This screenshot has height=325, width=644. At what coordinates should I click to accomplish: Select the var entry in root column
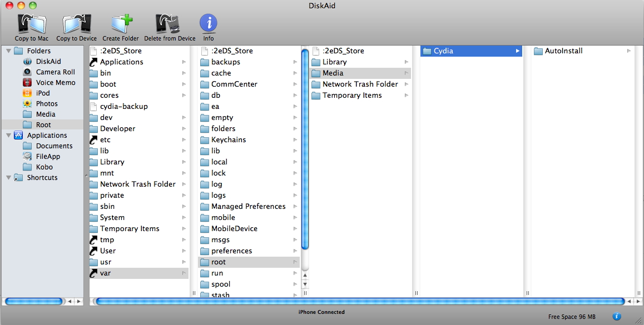coord(139,273)
